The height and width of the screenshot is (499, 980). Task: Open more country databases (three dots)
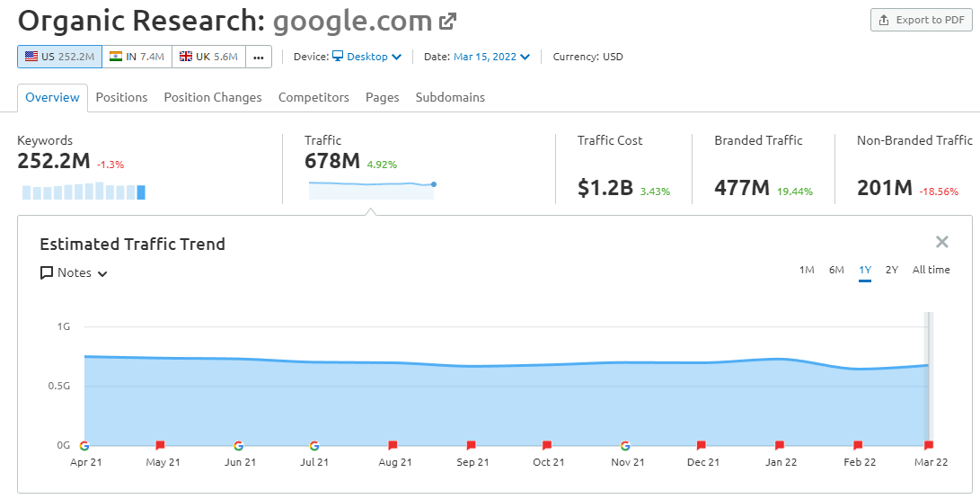pyautogui.click(x=259, y=57)
